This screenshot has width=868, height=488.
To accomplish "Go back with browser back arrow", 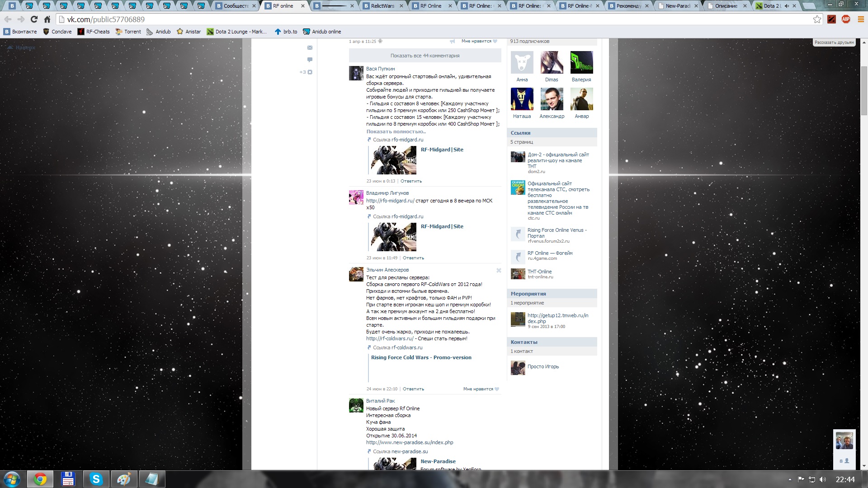I will [x=8, y=19].
